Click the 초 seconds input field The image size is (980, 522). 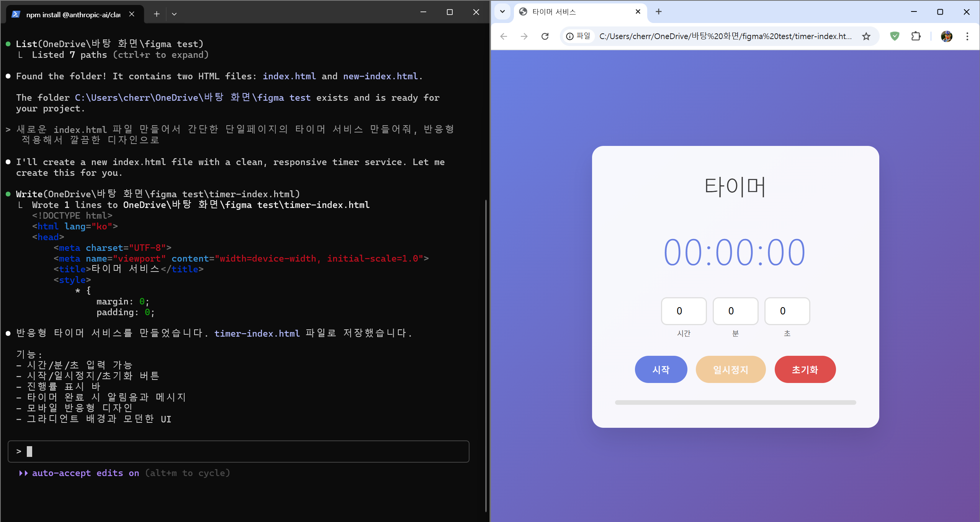coord(787,311)
